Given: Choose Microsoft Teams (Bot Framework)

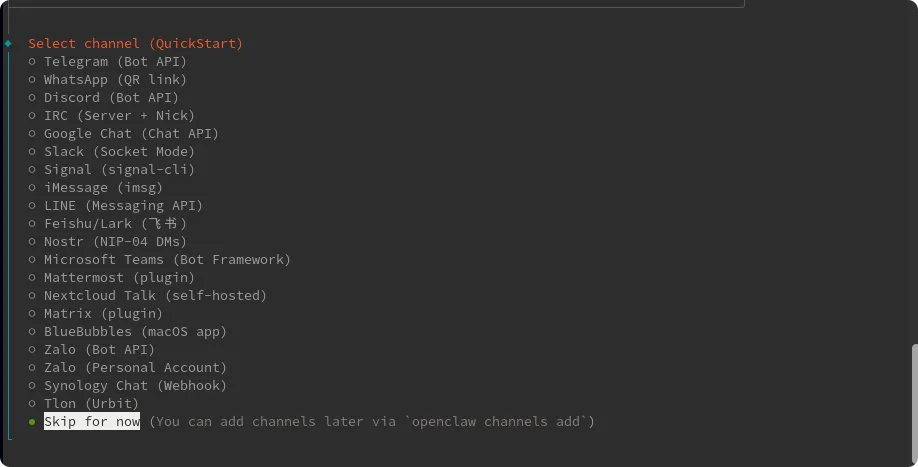Looking at the screenshot, I should [167, 260].
